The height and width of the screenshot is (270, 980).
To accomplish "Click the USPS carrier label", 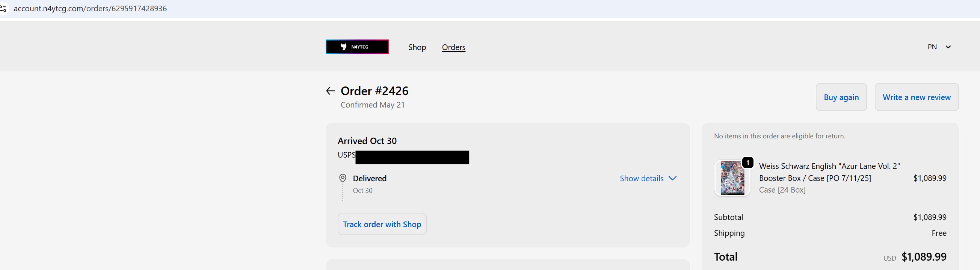I will pos(346,155).
